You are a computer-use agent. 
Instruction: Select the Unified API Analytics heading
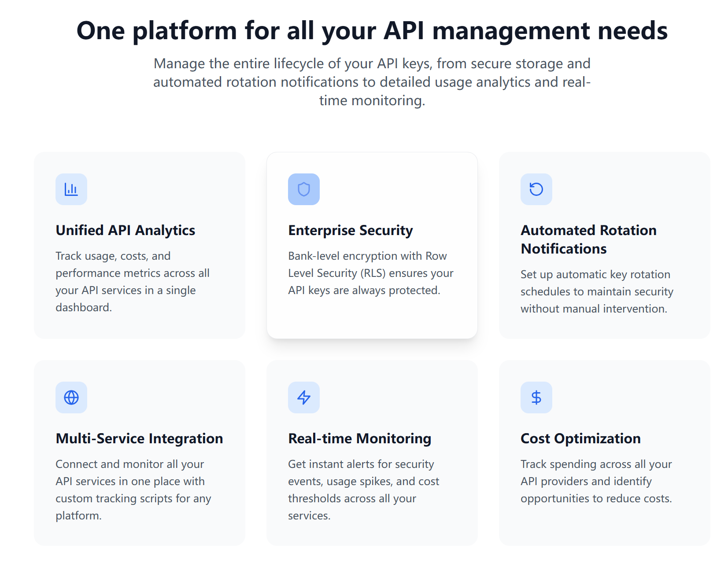point(126,230)
